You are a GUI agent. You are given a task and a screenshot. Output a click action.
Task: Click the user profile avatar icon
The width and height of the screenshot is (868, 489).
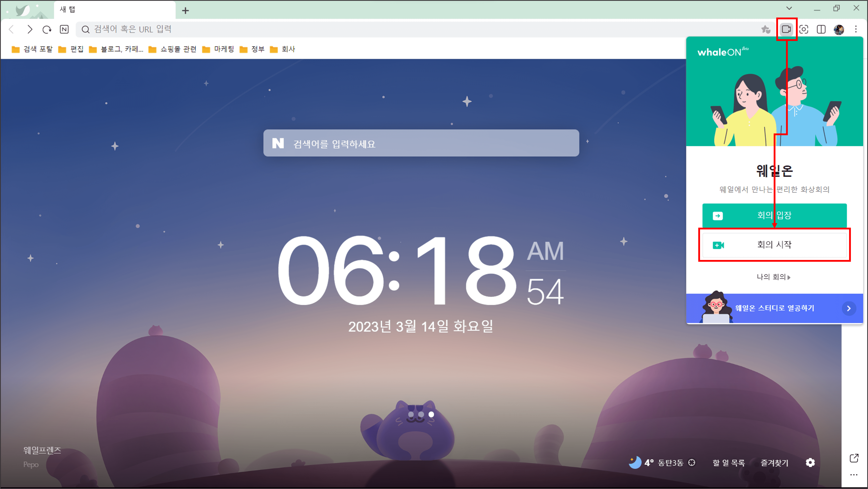[x=839, y=29]
